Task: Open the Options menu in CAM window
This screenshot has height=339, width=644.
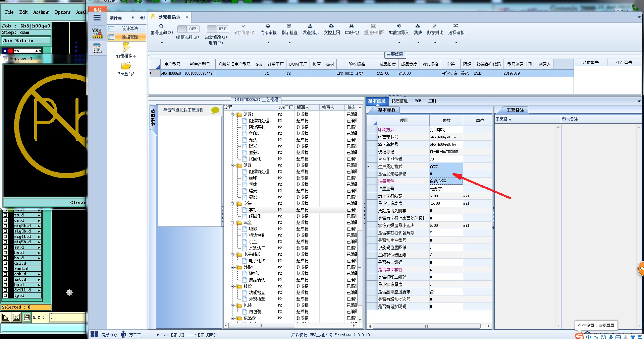Action: pos(62,12)
